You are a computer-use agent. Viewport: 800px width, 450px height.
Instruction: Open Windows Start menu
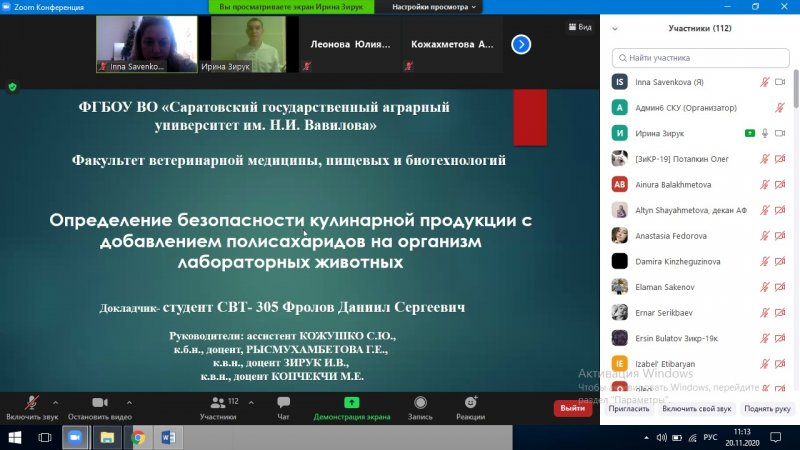pyautogui.click(x=15, y=437)
